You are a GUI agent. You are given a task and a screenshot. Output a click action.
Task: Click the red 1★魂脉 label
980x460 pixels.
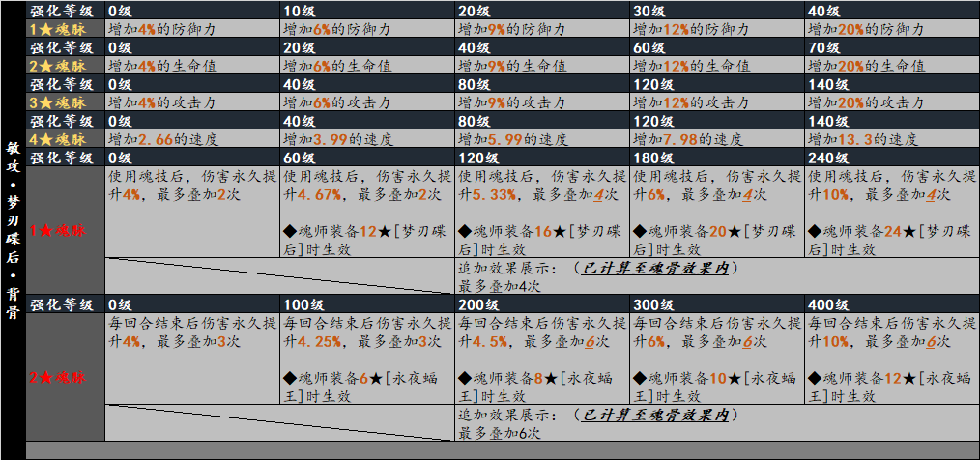click(65, 231)
